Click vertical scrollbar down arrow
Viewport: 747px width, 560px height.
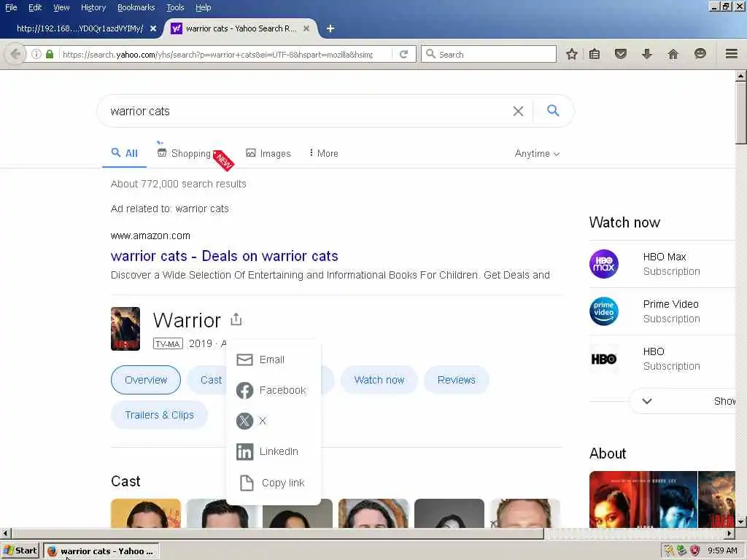[741, 522]
